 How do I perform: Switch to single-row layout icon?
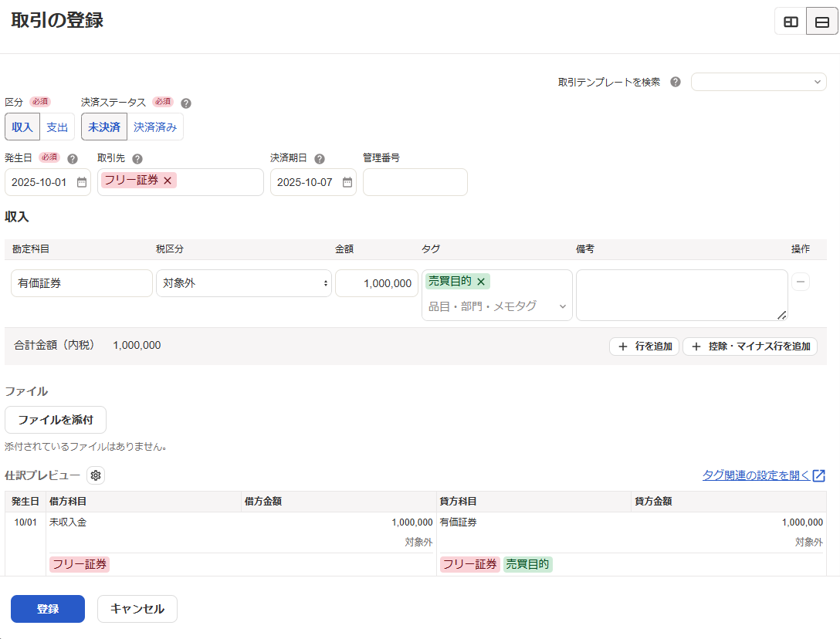point(821,22)
